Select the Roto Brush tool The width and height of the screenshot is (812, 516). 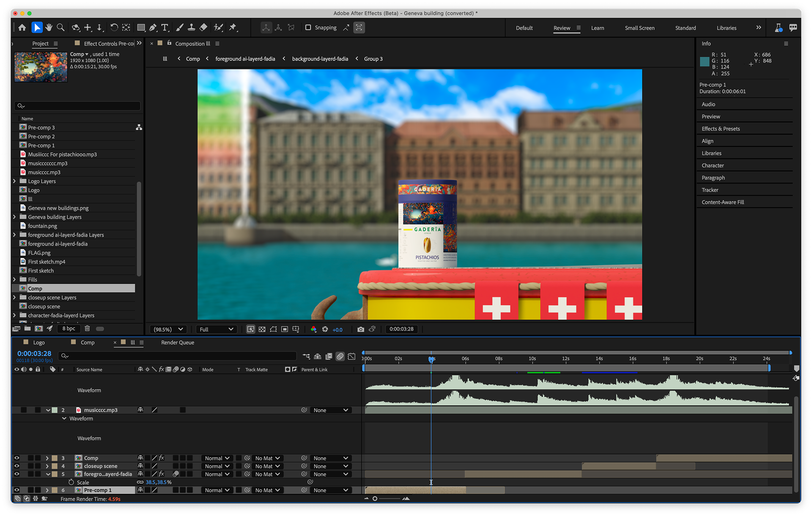click(218, 28)
